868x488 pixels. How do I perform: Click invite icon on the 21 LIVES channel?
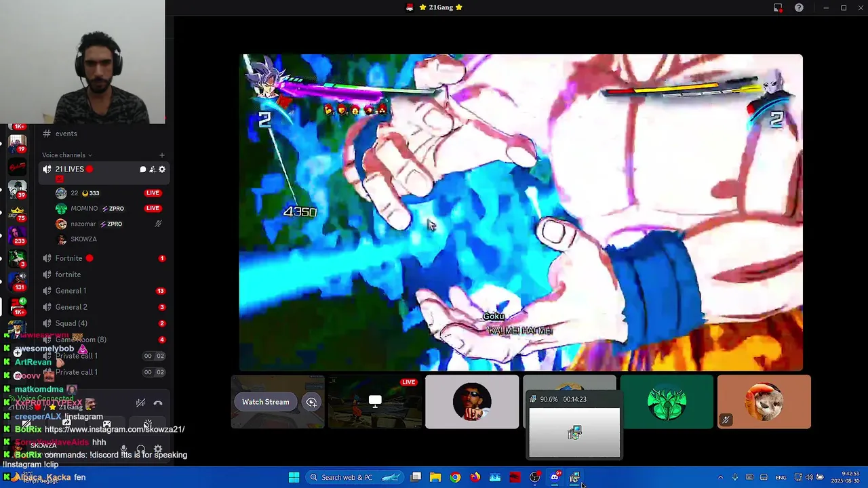point(152,169)
